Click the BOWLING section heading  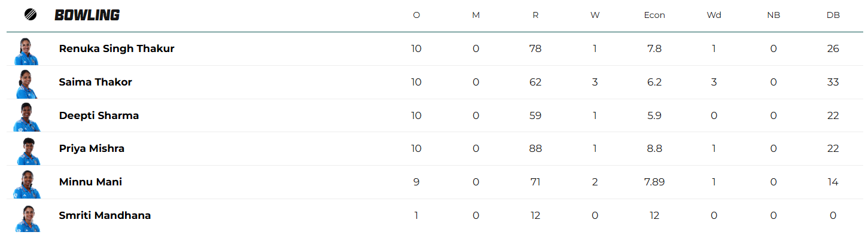click(87, 16)
